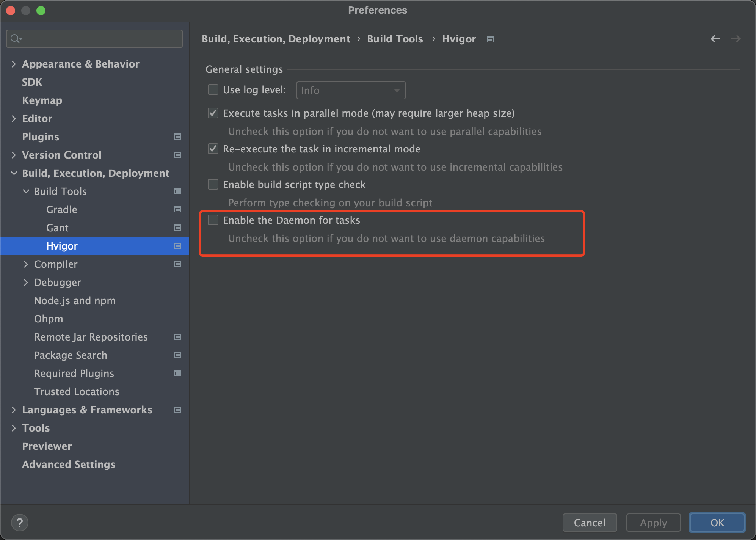Screen dimensions: 756x540
Task: Click project icon beside Hvigor breadcrumb
Action: pos(490,39)
